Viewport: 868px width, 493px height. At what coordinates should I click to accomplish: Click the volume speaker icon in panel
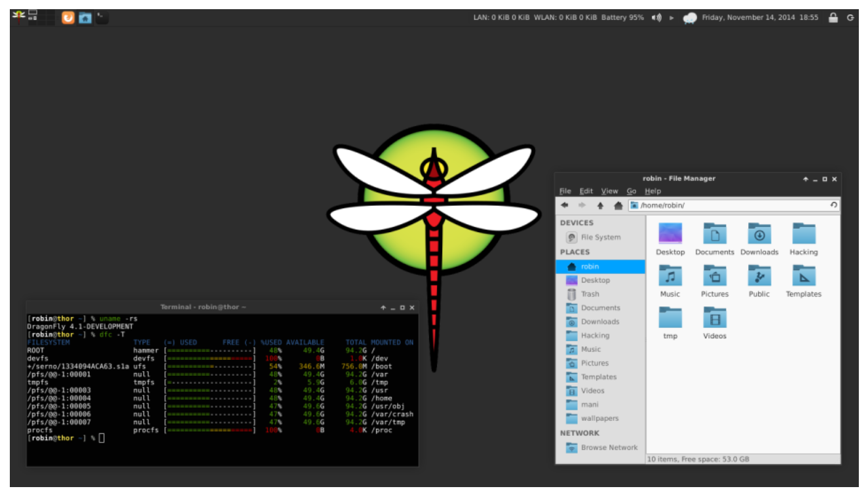tap(656, 18)
